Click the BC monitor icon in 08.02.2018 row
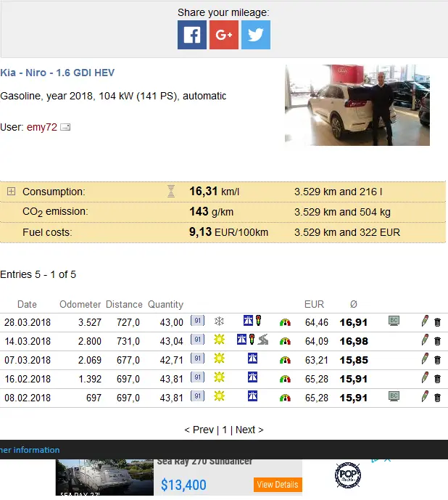This screenshot has width=448, height=500. (394, 396)
